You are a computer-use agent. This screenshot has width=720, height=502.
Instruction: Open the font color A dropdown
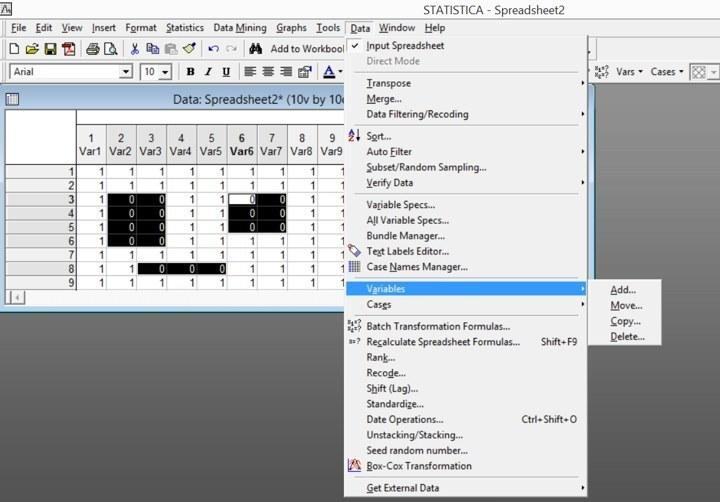click(x=340, y=72)
